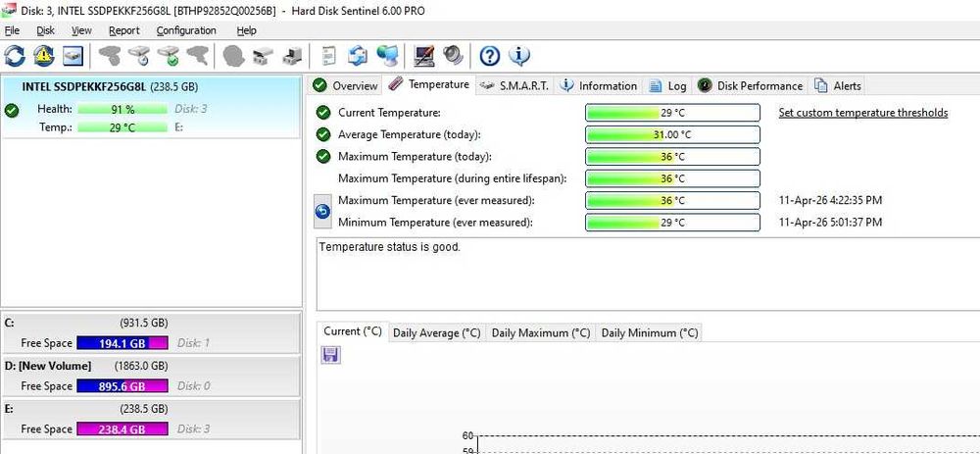Click the speaker sound toolbar icon
This screenshot has height=454, width=980.
tap(453, 56)
